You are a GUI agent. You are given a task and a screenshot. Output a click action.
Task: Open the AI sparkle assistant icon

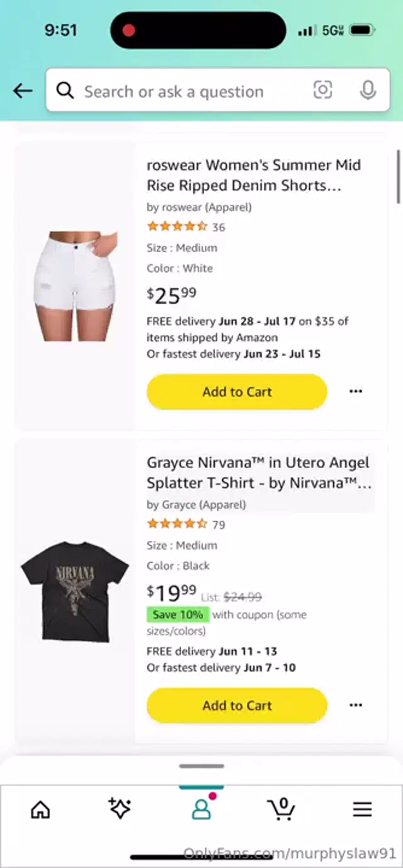point(119,809)
